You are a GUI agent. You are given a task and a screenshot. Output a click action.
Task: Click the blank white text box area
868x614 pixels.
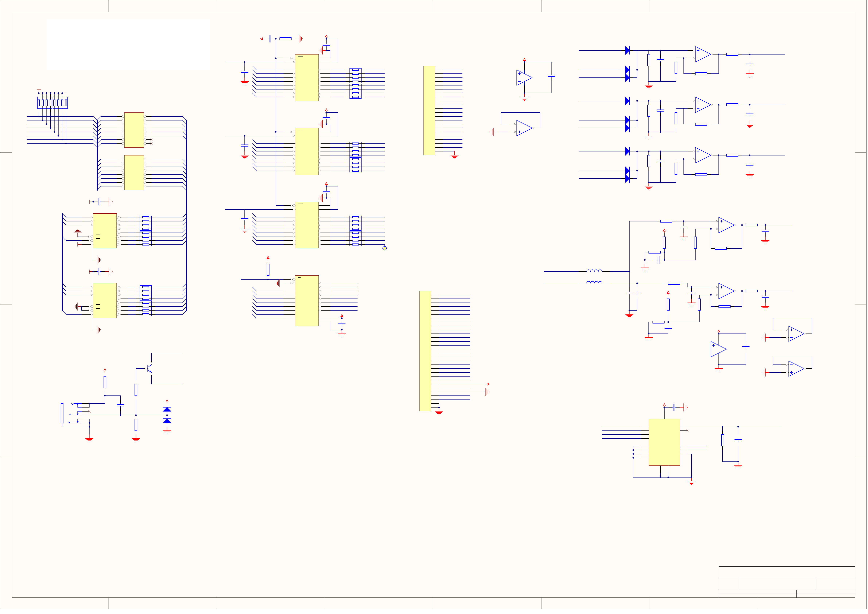pos(128,45)
